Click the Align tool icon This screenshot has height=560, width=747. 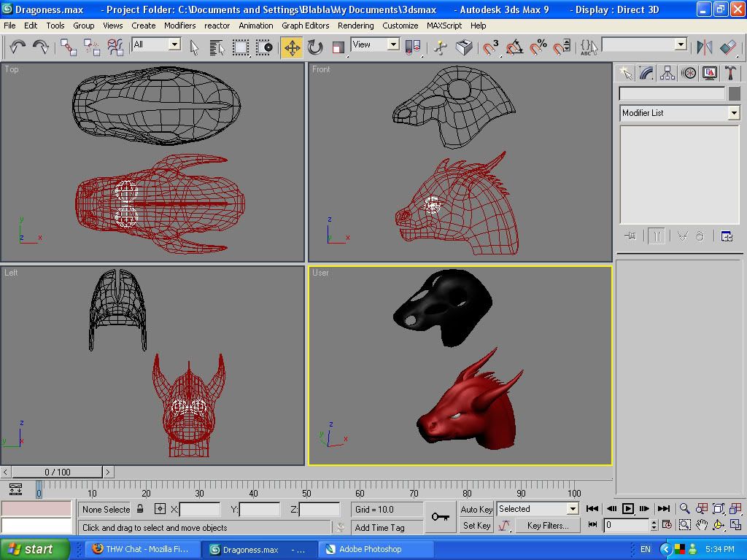point(727,47)
